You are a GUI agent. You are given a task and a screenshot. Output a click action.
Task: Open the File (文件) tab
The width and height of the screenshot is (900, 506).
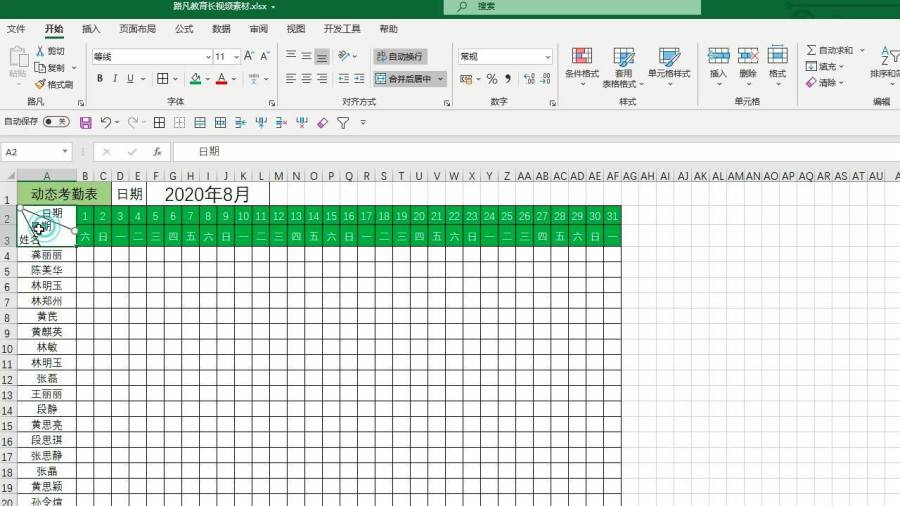pyautogui.click(x=16, y=29)
